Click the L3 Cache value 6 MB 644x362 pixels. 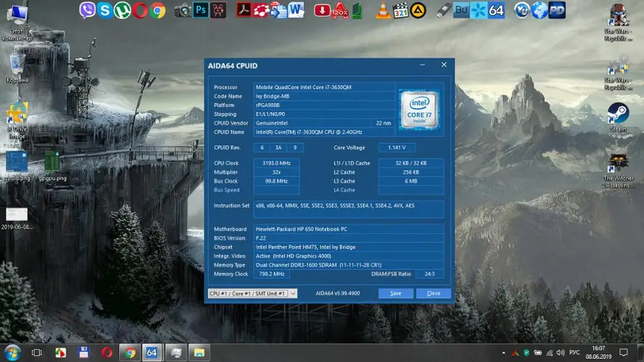point(411,181)
